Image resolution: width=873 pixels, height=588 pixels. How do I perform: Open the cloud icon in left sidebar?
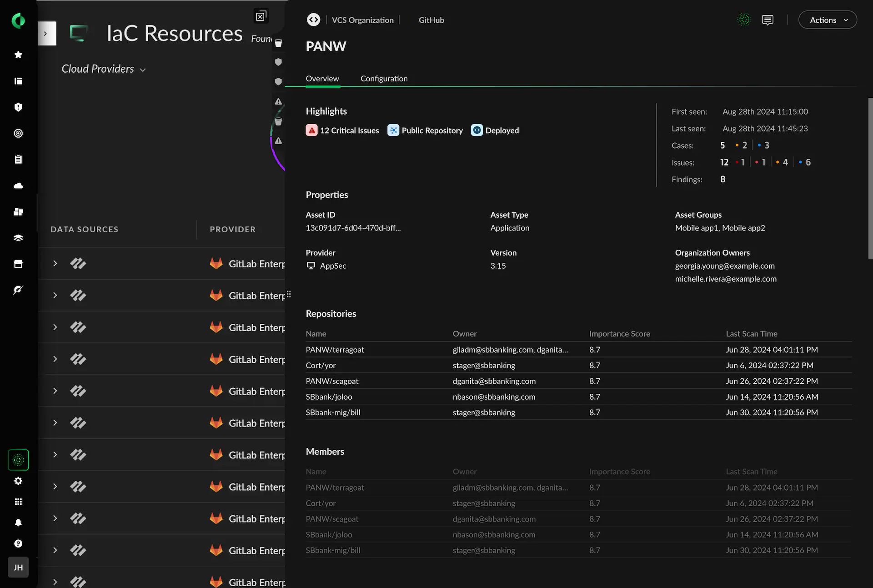(18, 186)
